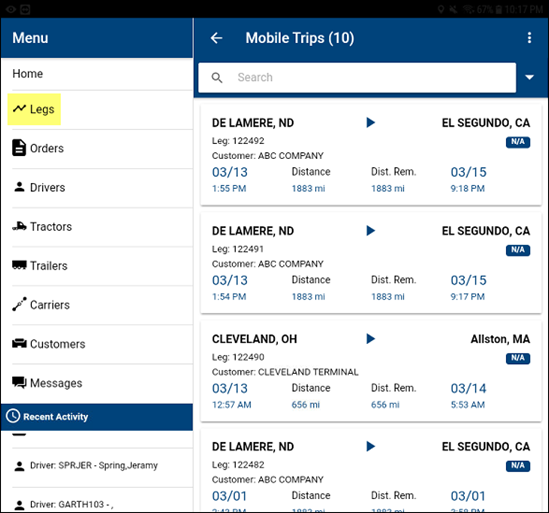Viewport: 549px width, 513px height.
Task: Click the Recent Activity clock icon
Action: click(x=13, y=416)
